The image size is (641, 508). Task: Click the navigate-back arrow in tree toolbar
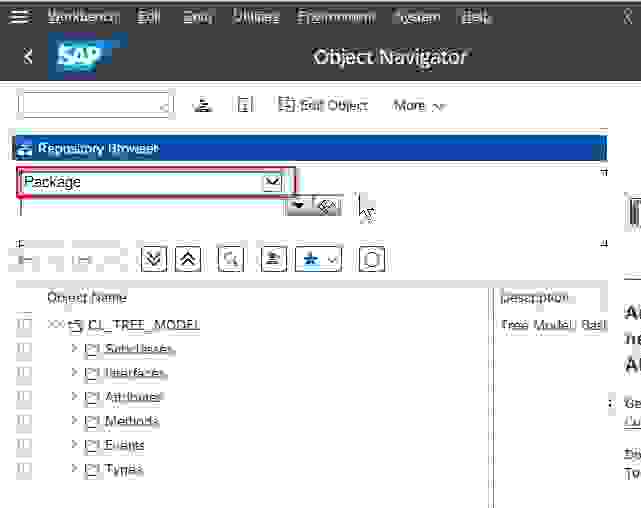point(26,259)
